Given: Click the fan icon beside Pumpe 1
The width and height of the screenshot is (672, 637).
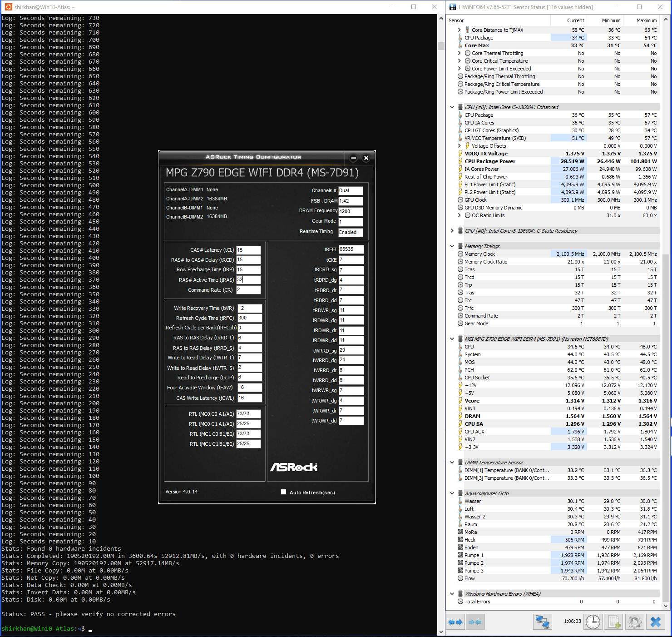Looking at the screenshot, I should pyautogui.click(x=460, y=555).
